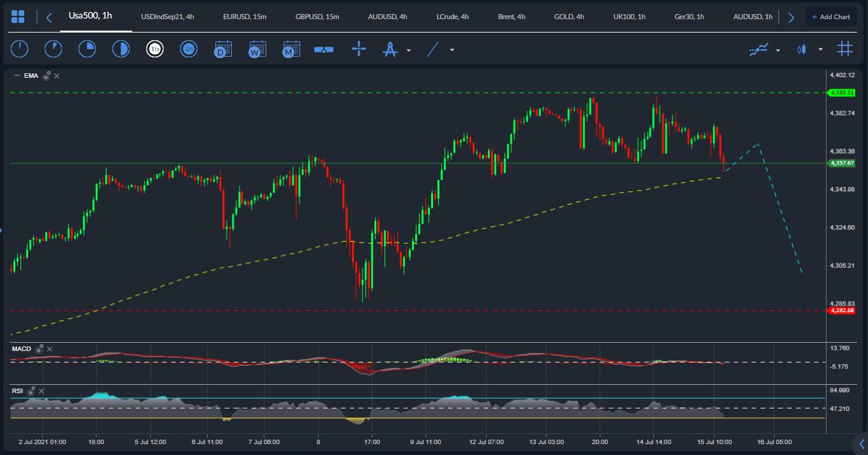Select the weekly (W) timeframe icon
868x455 pixels.
pos(257,49)
